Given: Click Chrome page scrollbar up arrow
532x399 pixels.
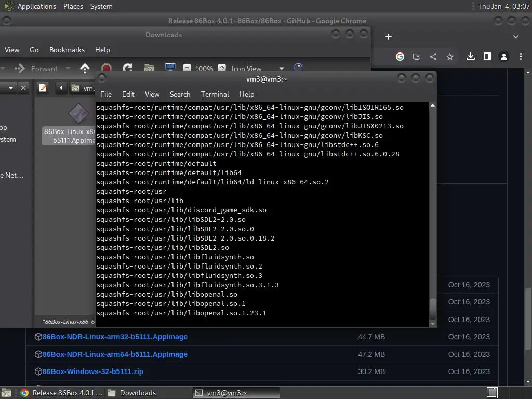Looking at the screenshot, I should point(528,72).
